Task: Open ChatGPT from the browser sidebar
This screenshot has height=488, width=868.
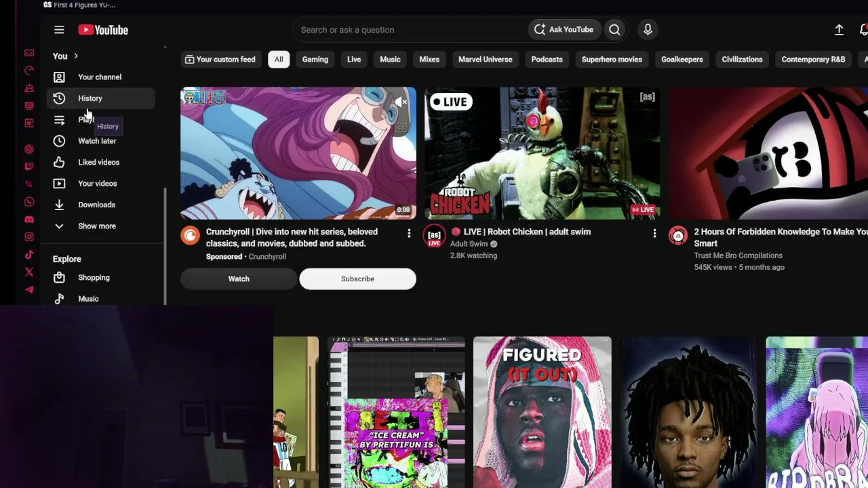Action: (29, 149)
